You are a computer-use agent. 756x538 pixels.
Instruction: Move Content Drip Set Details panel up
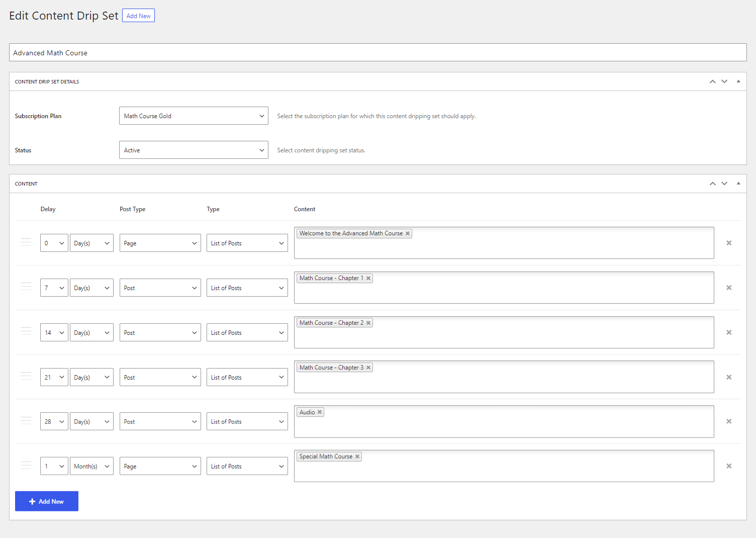point(712,81)
